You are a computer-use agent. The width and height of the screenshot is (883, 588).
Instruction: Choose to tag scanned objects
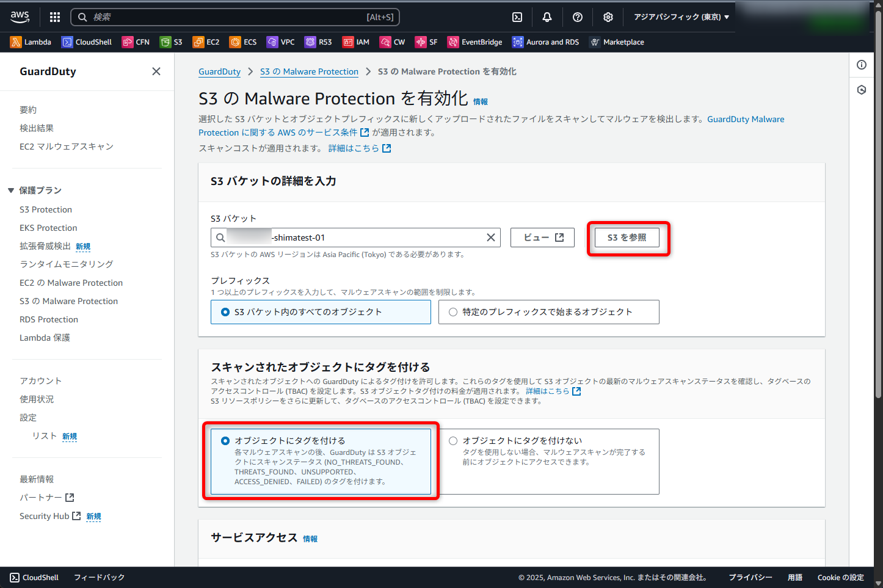321,462
